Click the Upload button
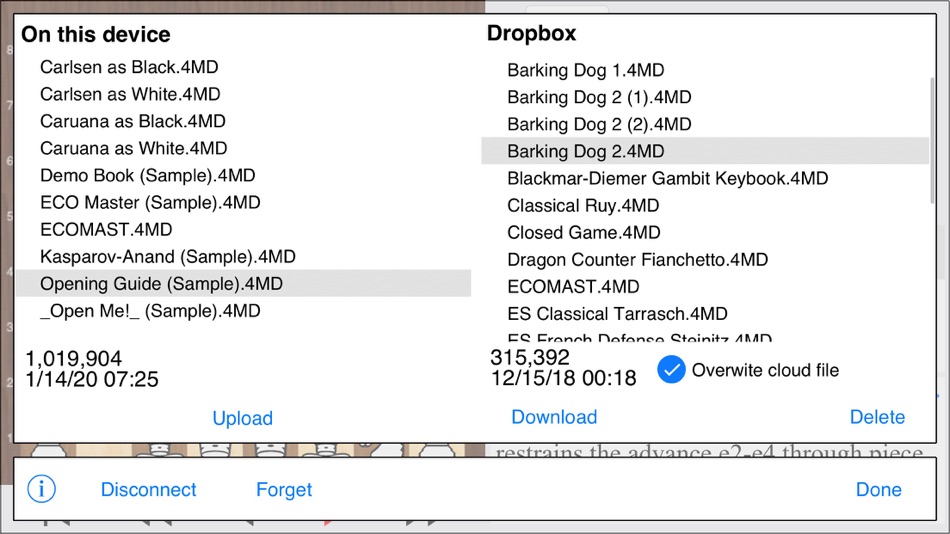 point(242,418)
